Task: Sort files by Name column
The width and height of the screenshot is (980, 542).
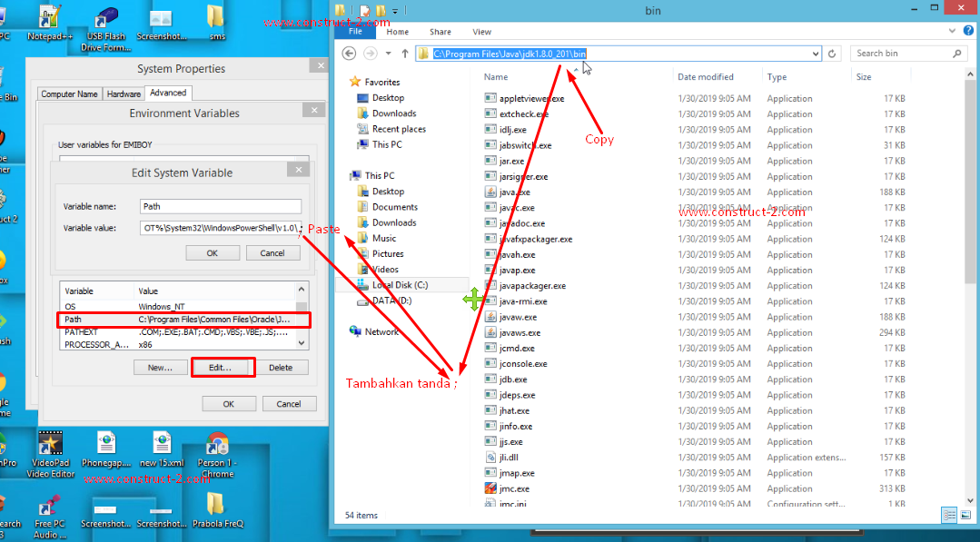Action: (496, 77)
